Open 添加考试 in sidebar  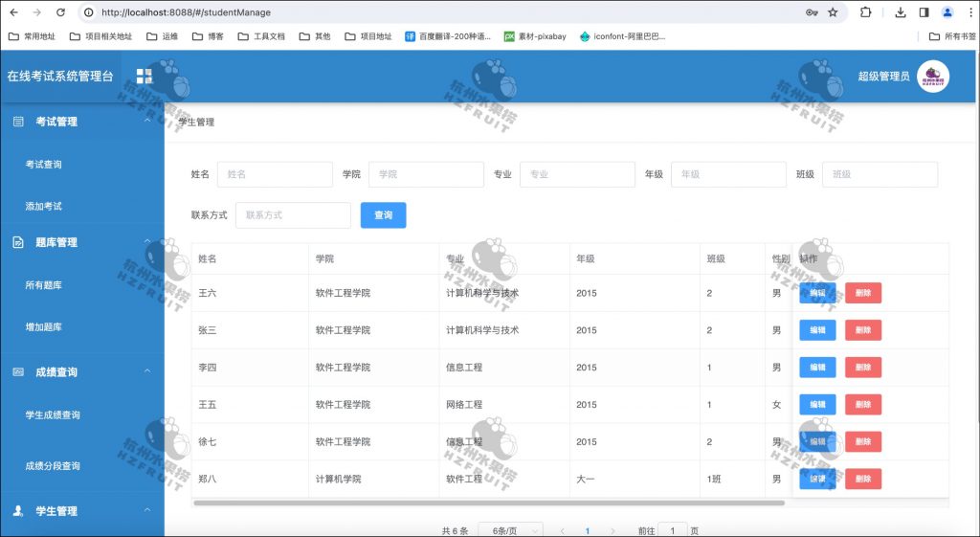43,207
